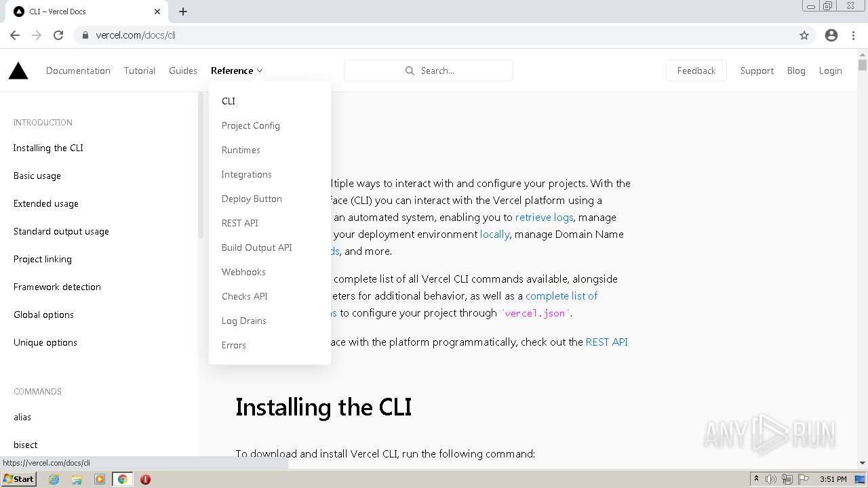Choose Deploy Button menu entry

tap(252, 199)
